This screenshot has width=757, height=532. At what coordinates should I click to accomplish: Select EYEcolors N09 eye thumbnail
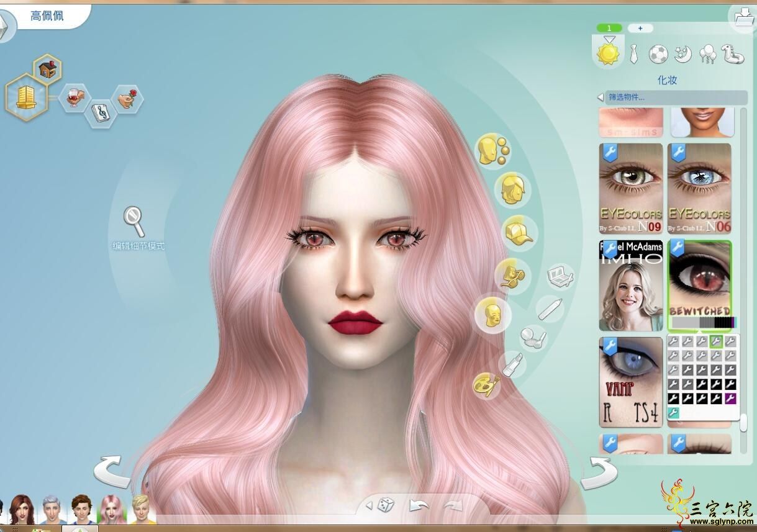pos(631,188)
